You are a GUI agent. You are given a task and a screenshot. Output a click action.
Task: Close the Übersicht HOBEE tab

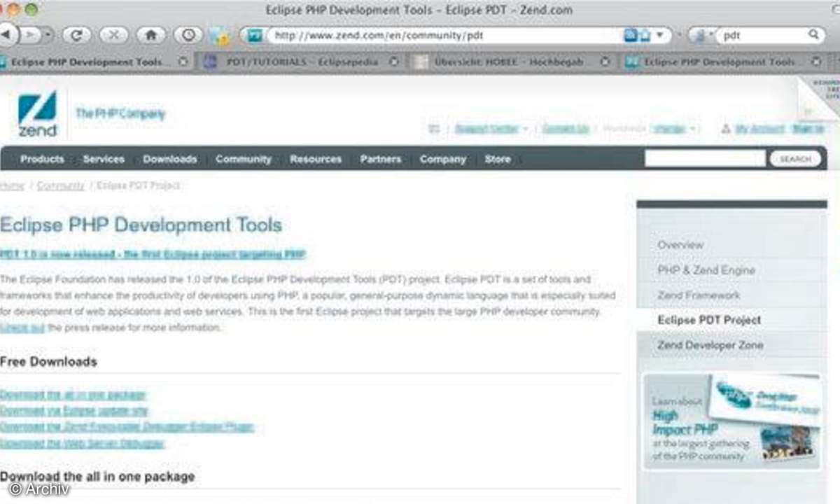(605, 62)
